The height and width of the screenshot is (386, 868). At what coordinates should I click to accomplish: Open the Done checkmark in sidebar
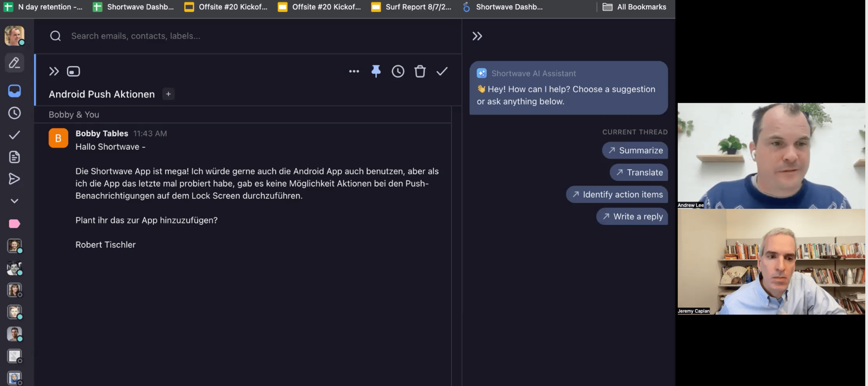coord(14,135)
